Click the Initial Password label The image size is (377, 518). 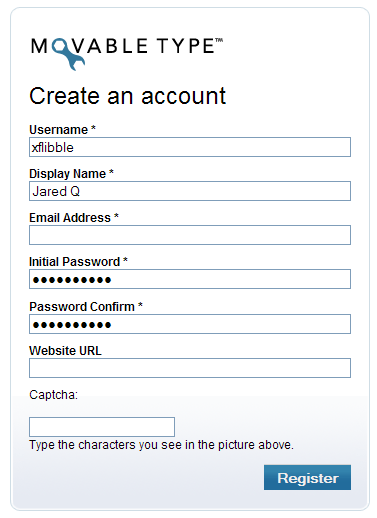pos(75,262)
